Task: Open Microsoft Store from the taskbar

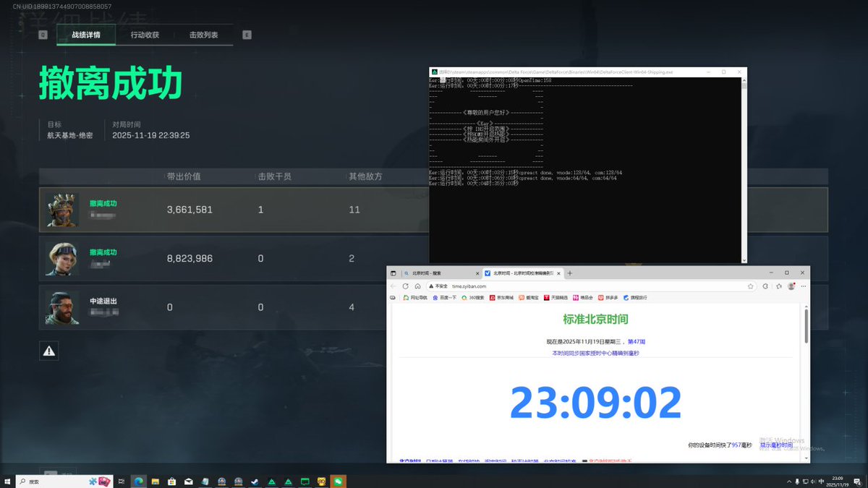Action: pos(172,481)
